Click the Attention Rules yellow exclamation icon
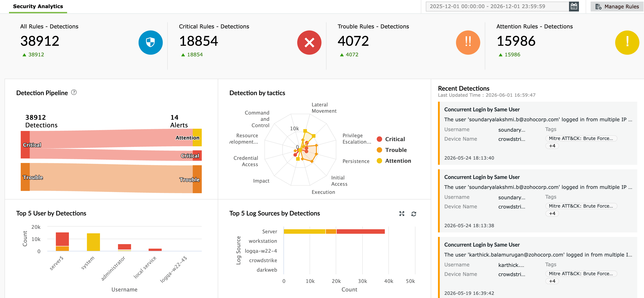Screen dimensions: 644x298 click(x=627, y=43)
